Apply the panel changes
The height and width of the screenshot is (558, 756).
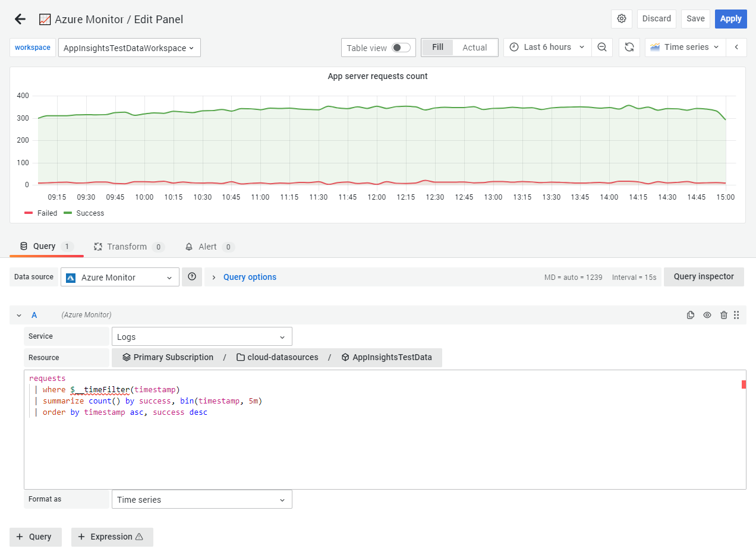730,18
